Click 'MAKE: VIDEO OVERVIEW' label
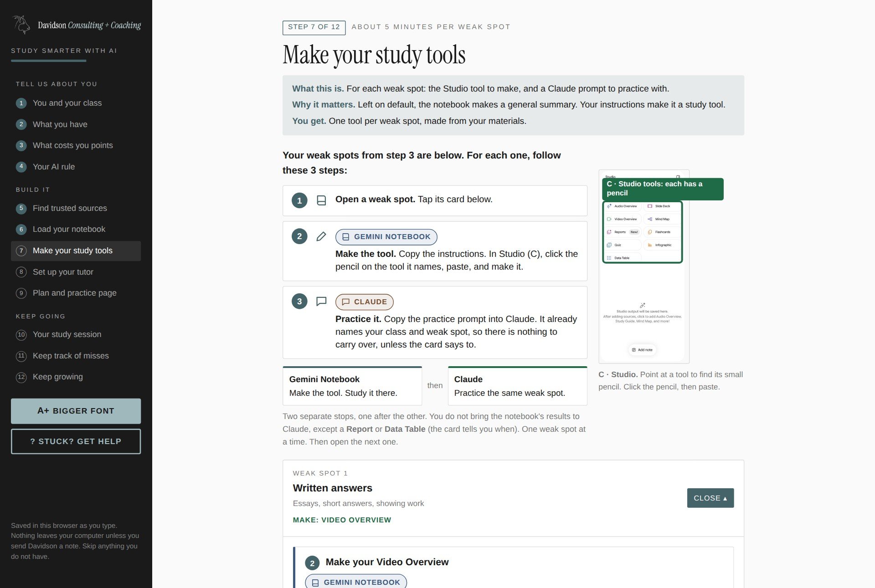875x588 pixels. 342,520
